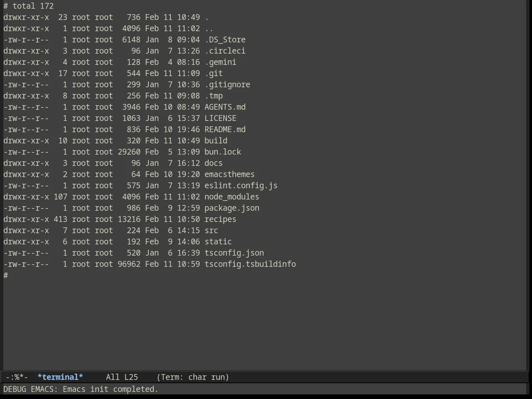Click the node_modules directory name
The image size is (532, 399).
coord(232,197)
